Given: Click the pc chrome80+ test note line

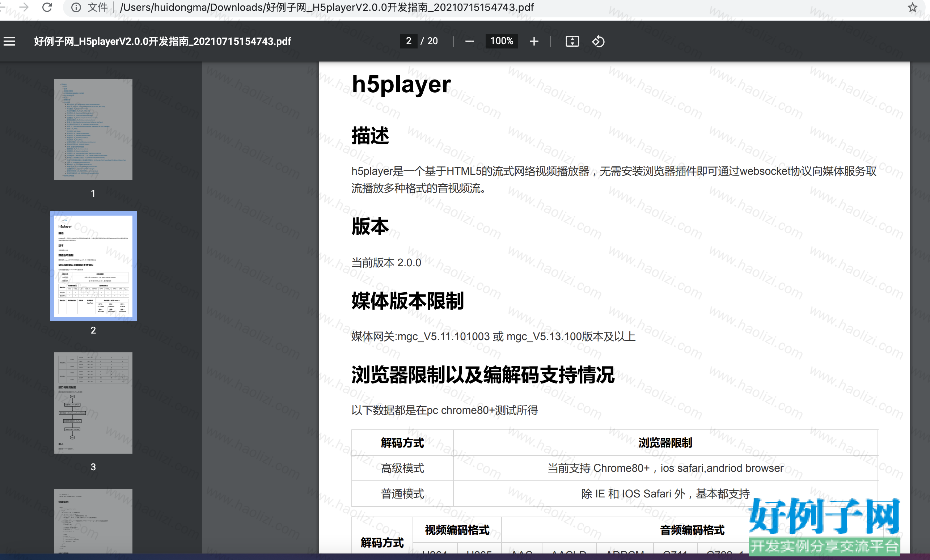Looking at the screenshot, I should (445, 410).
